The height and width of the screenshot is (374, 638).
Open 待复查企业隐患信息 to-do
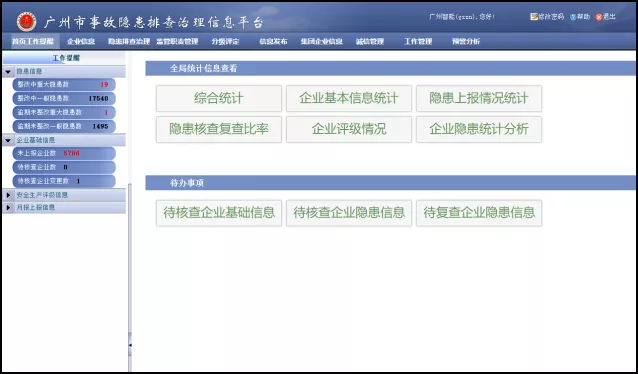tap(479, 213)
